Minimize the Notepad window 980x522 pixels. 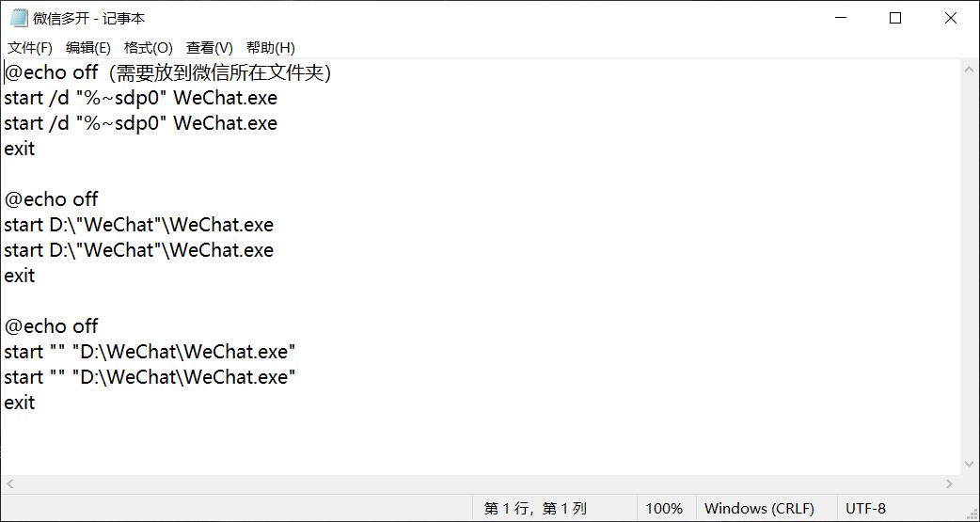[x=840, y=18]
